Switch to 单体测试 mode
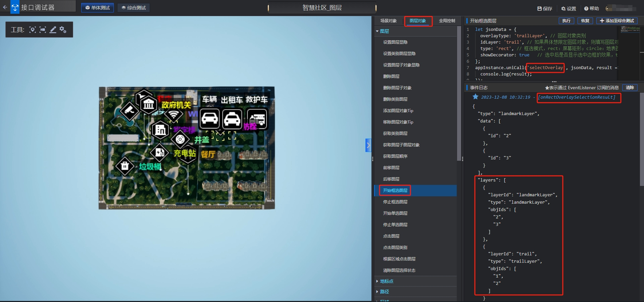 point(97,8)
